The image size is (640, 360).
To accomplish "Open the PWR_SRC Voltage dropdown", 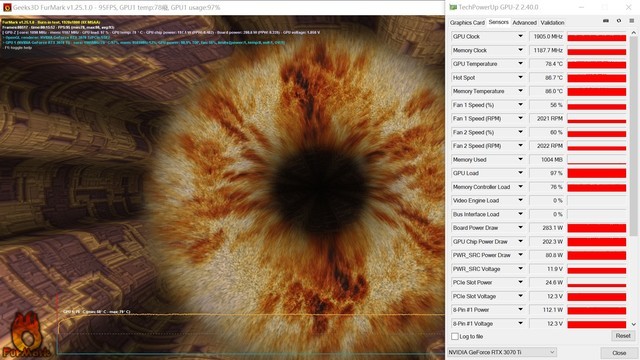I will (520, 269).
